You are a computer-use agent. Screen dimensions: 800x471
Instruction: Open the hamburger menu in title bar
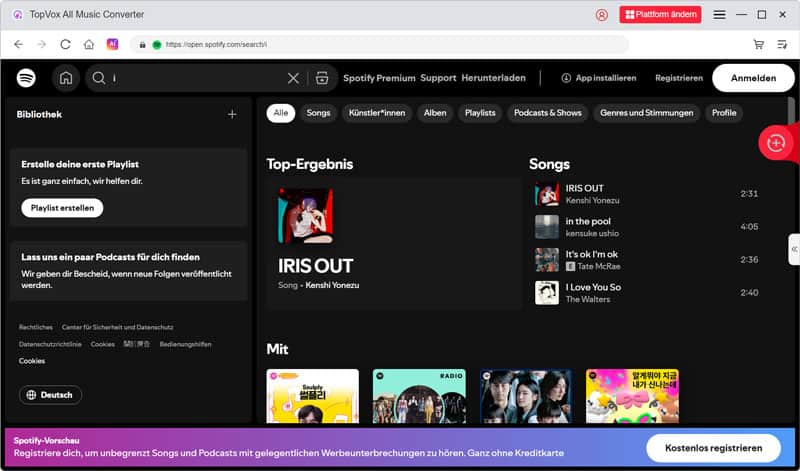(x=719, y=15)
